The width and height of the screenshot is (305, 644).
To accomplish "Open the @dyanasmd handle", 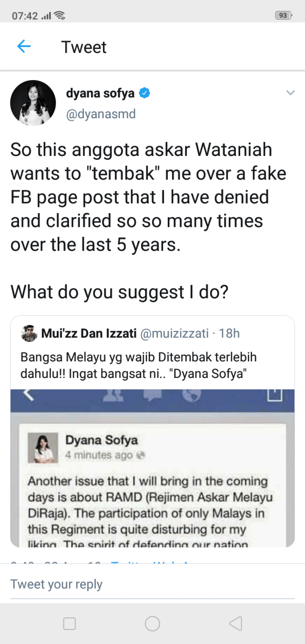I will click(101, 114).
